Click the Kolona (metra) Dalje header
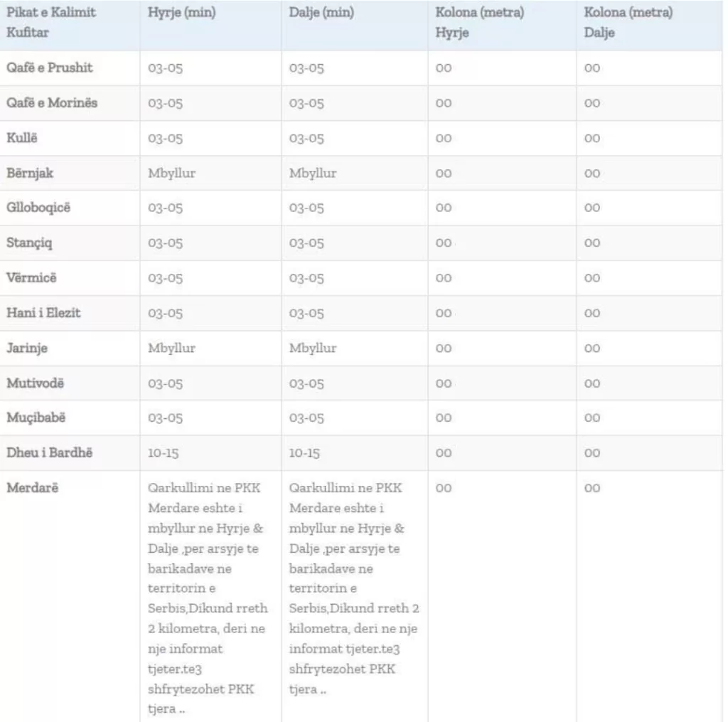The width and height of the screenshot is (728, 722). (x=628, y=22)
